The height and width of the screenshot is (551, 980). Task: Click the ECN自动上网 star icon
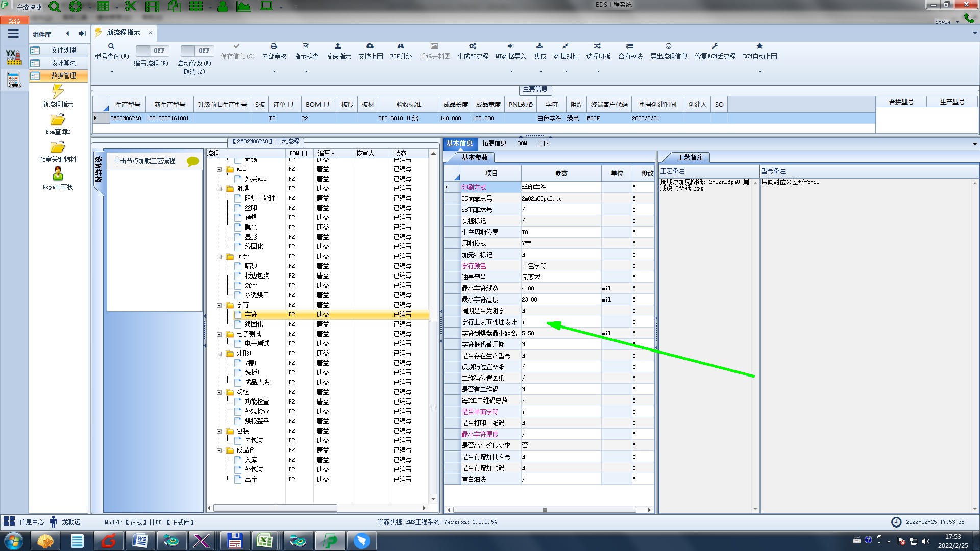tap(759, 46)
